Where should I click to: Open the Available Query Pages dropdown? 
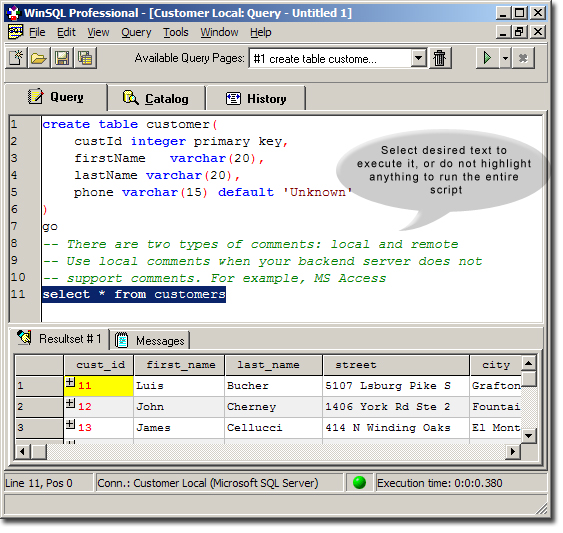(x=418, y=58)
